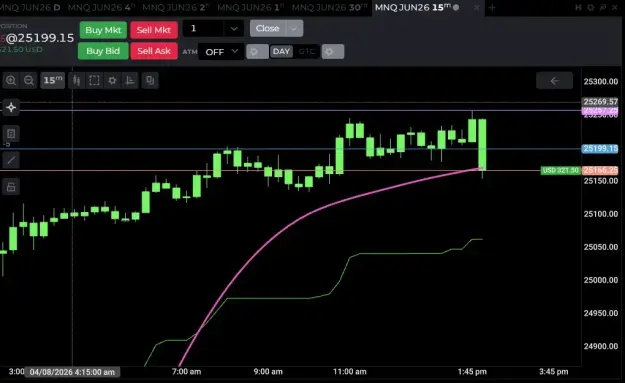Screen dimensions: 625x383
Task: Click the green USD 321.50 P&L tag
Action: [x=560, y=171]
